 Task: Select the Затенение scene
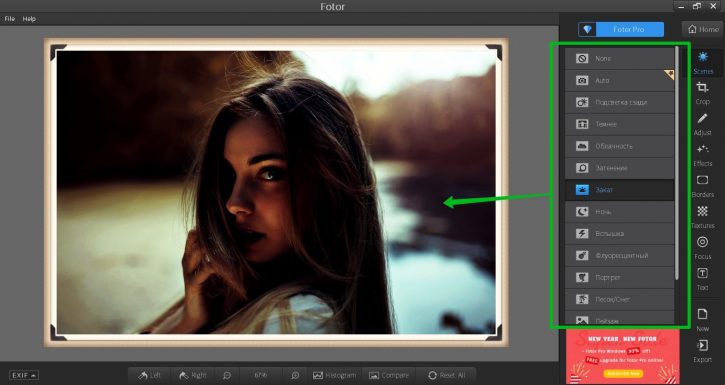point(620,168)
